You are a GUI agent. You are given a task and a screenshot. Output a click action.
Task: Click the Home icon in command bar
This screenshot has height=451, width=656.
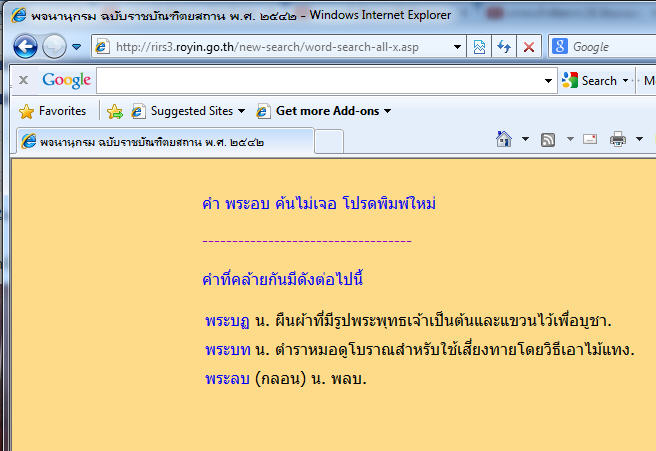click(504, 139)
